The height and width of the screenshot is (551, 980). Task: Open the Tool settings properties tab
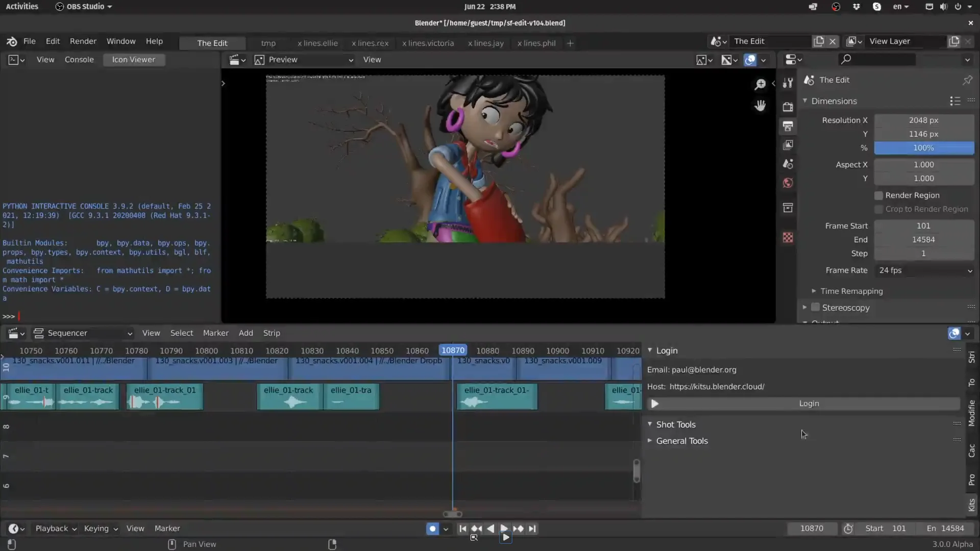(788, 83)
